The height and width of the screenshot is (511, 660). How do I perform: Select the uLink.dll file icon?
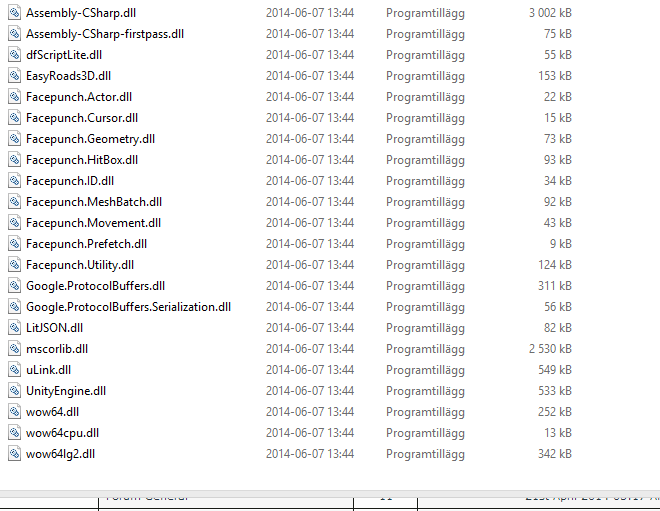coord(14,370)
